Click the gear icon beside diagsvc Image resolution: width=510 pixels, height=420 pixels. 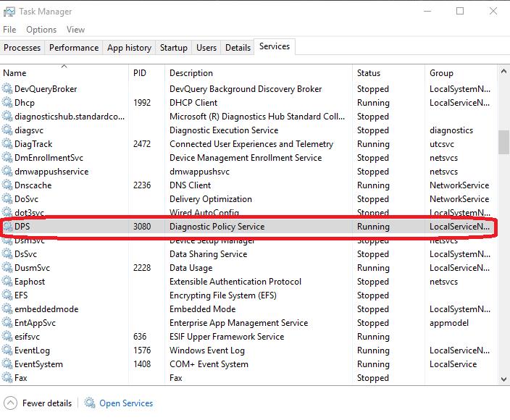coord(7,130)
